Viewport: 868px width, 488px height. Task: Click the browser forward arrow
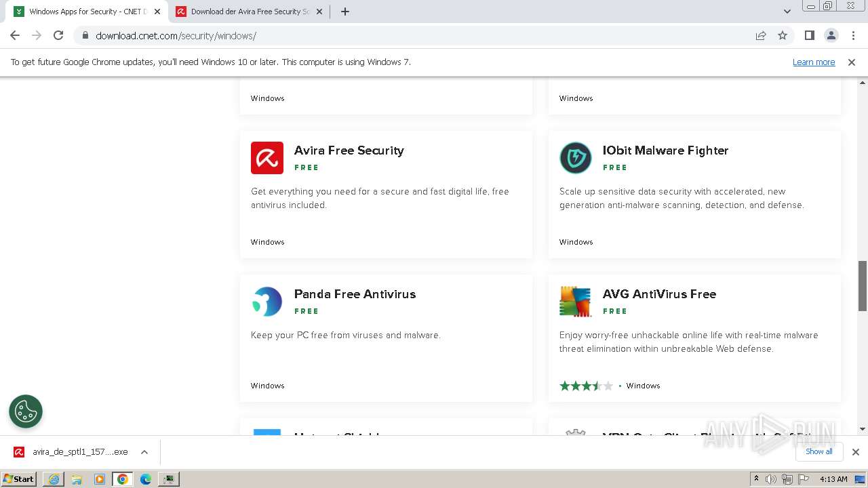click(37, 35)
